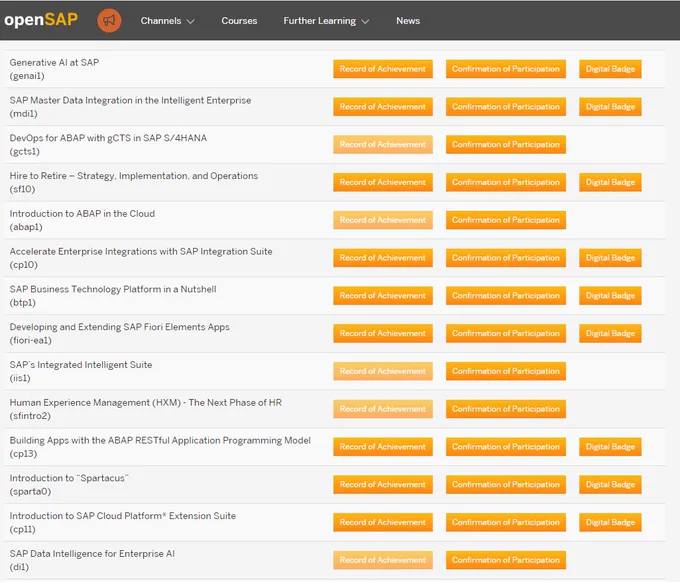Open Record of Achievement for fiori-ea1 course
680x582 pixels.
point(383,333)
